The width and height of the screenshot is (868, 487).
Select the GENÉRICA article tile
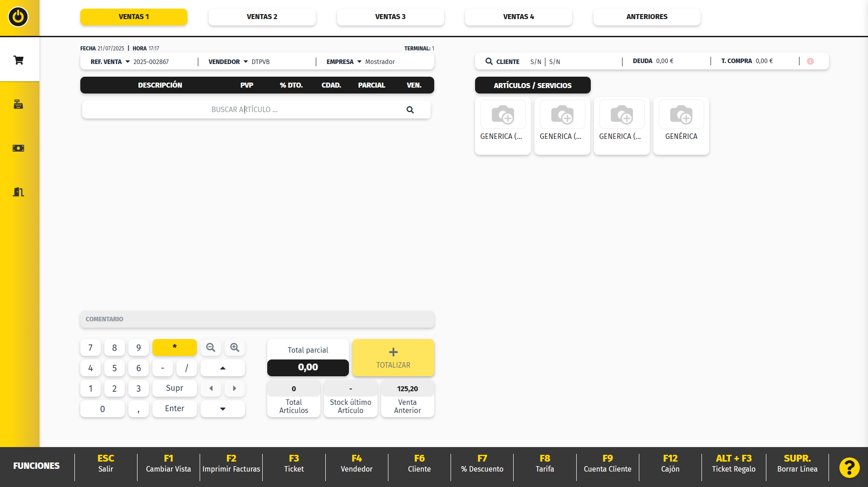pyautogui.click(x=681, y=126)
